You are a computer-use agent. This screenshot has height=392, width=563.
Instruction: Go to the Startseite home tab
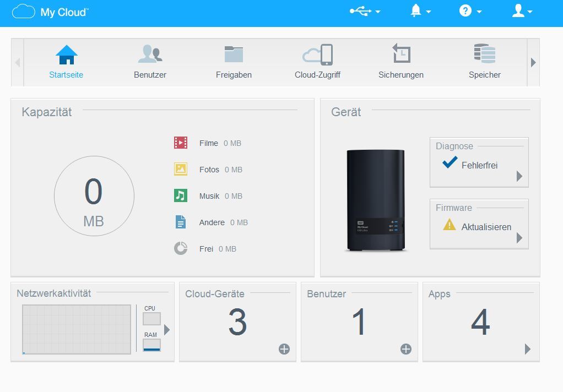pyautogui.click(x=66, y=62)
